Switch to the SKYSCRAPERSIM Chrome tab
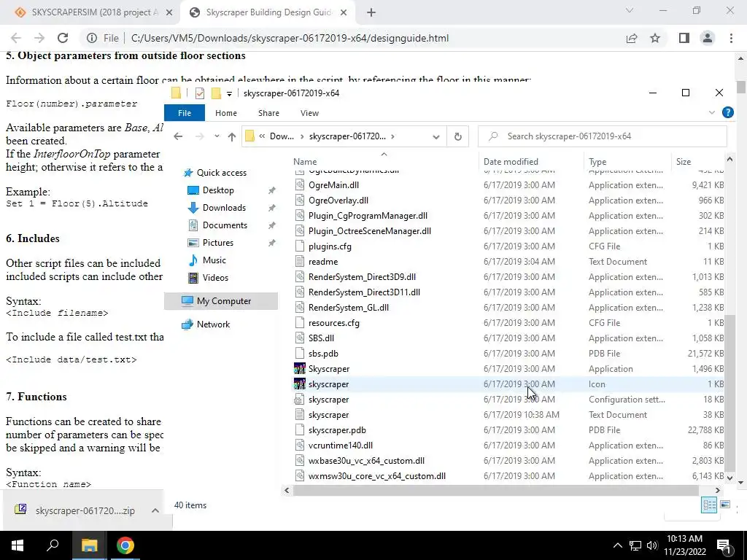The height and width of the screenshot is (560, 747). coord(93,13)
